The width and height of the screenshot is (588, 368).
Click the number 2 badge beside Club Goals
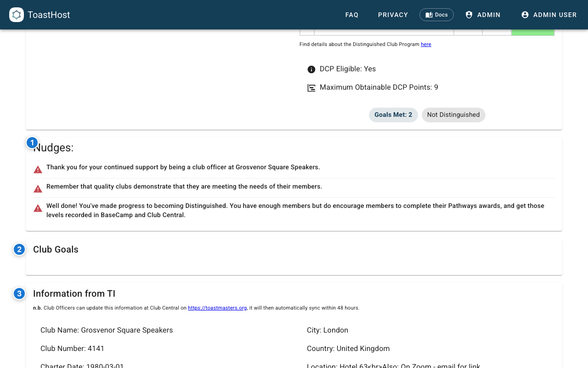tap(19, 250)
